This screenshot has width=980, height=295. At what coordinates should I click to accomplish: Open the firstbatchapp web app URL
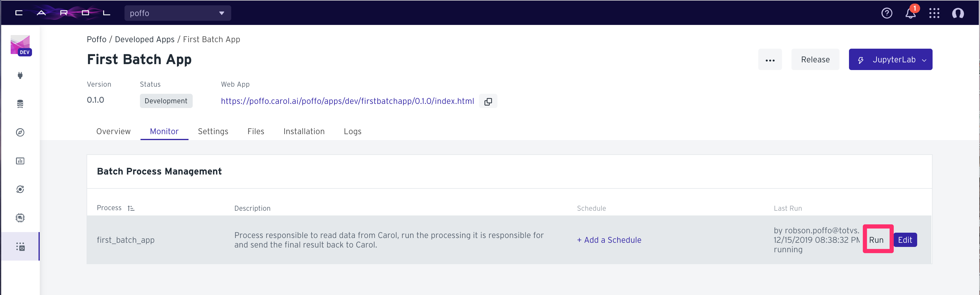(x=347, y=101)
